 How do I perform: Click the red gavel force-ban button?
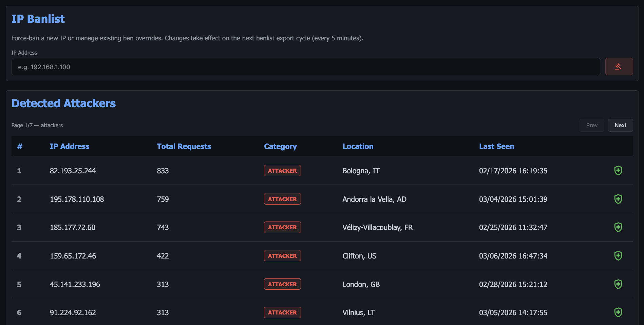619,66
